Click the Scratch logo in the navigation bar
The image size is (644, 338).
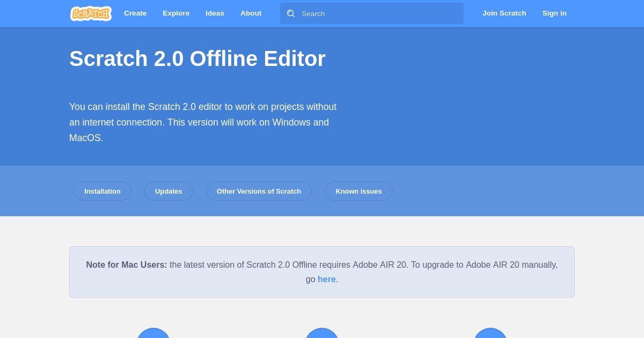[x=91, y=13]
